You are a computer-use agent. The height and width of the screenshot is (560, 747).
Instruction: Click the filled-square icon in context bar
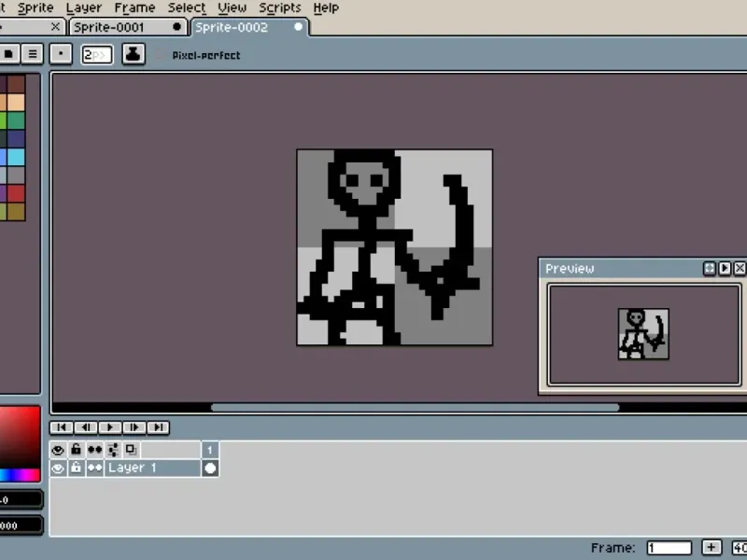tap(8, 54)
